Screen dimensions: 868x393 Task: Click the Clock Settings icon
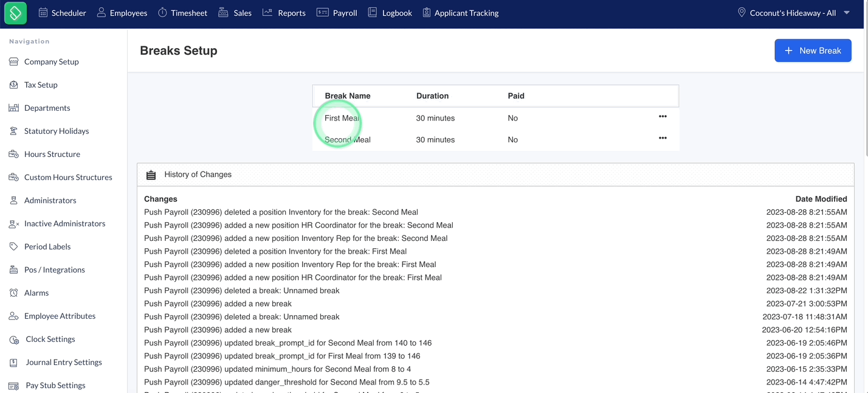pos(14,339)
